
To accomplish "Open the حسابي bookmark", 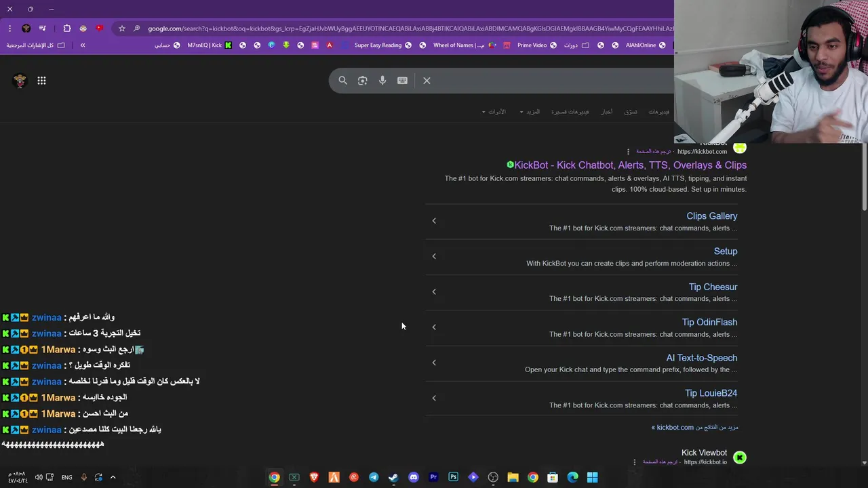I will (167, 45).
